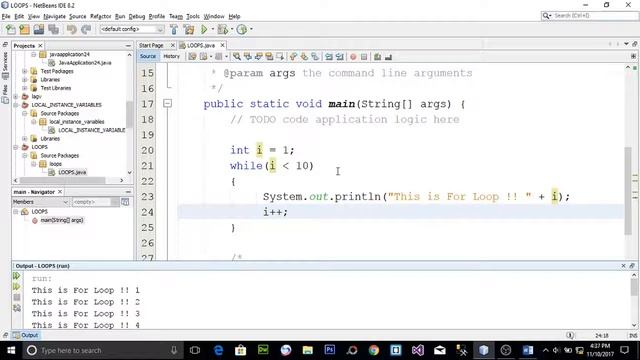The image size is (640, 360).
Task: Click the Open Project toolbar icon
Action: click(39, 29)
